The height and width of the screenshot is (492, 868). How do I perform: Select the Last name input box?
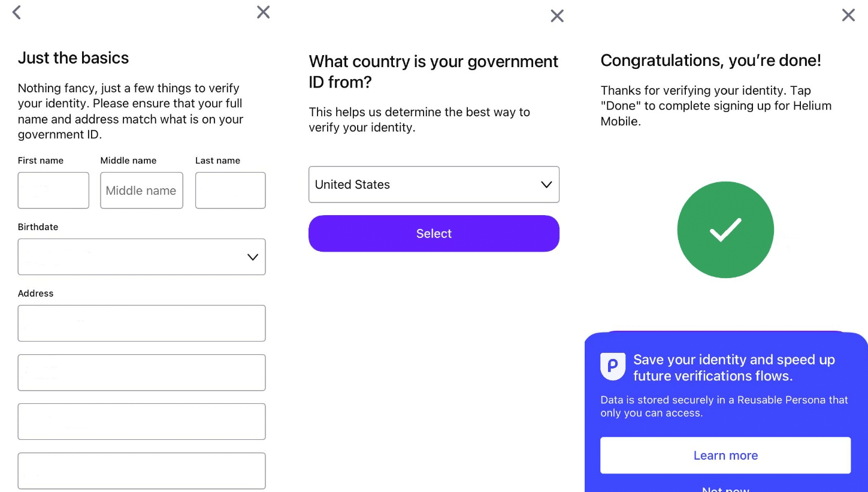[x=230, y=191]
